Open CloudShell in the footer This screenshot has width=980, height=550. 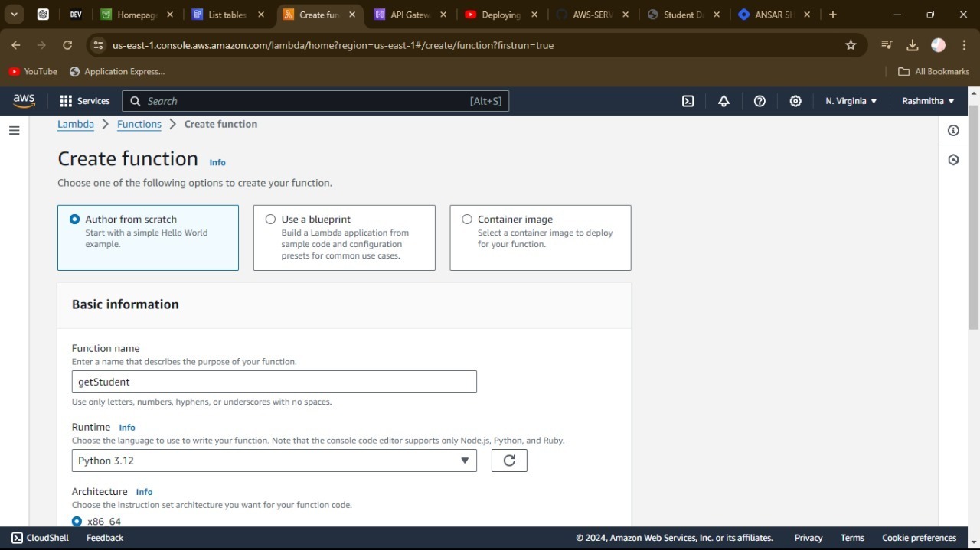tap(40, 538)
